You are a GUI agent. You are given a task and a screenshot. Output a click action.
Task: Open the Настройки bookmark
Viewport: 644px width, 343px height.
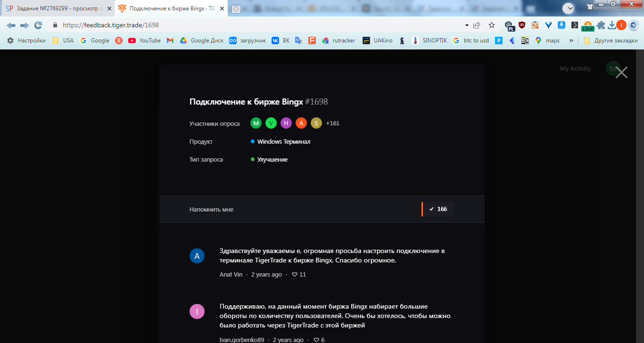26,41
